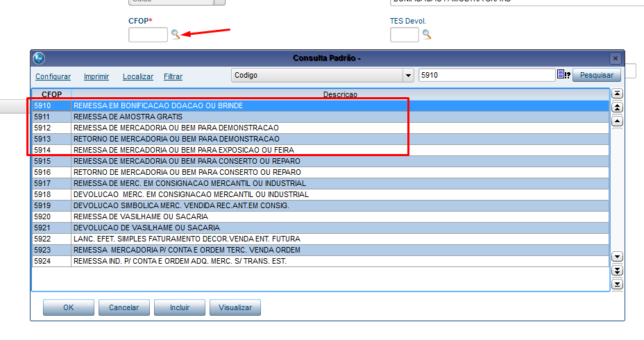Click the Pesquisar button
644x340 pixels.
(x=596, y=75)
